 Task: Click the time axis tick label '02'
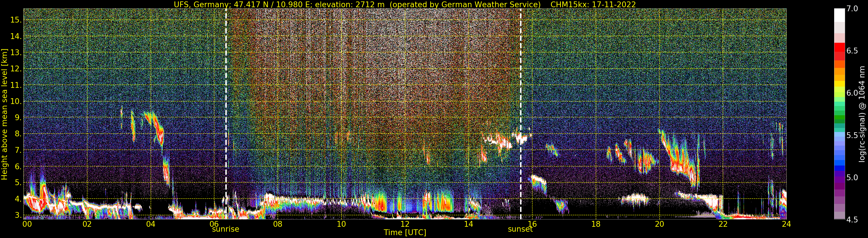(87, 224)
